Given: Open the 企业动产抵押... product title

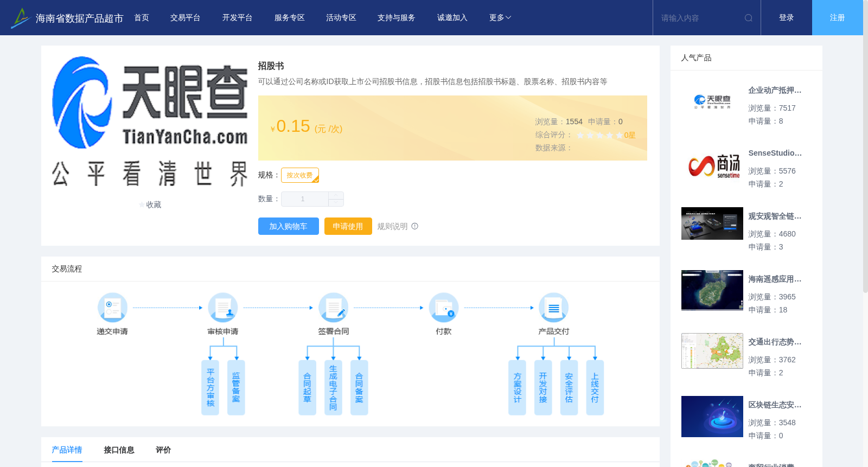Looking at the screenshot, I should coord(775,91).
